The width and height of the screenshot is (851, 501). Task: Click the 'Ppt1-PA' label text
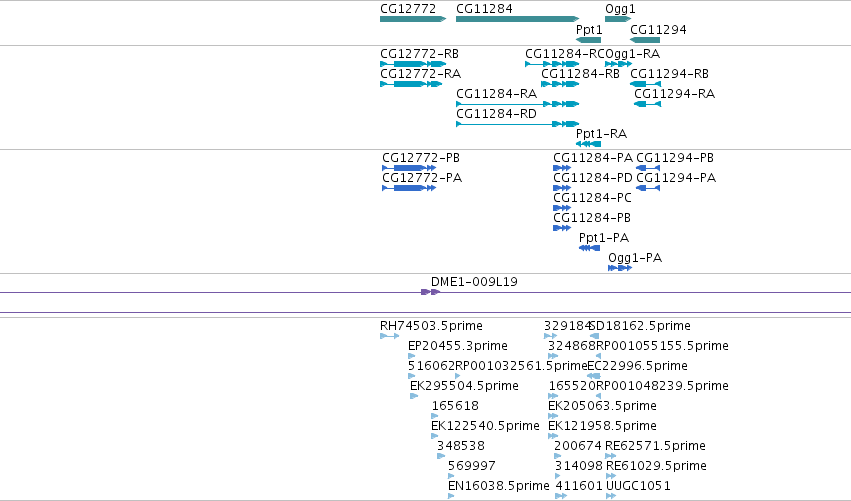604,238
